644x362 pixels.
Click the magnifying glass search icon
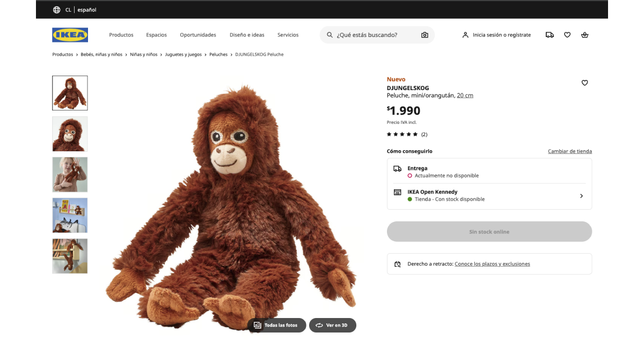coord(330,35)
